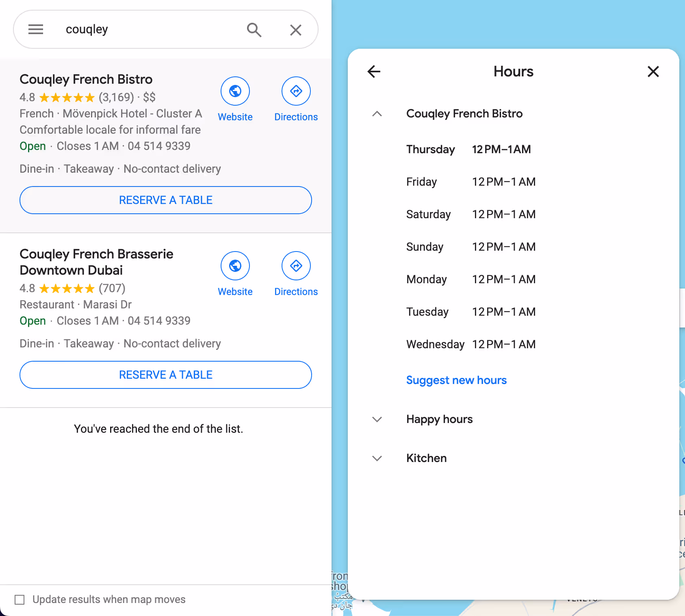Click 'You've reached the end of the list.'
Screen dimensions: 685x616
pyautogui.click(x=158, y=429)
